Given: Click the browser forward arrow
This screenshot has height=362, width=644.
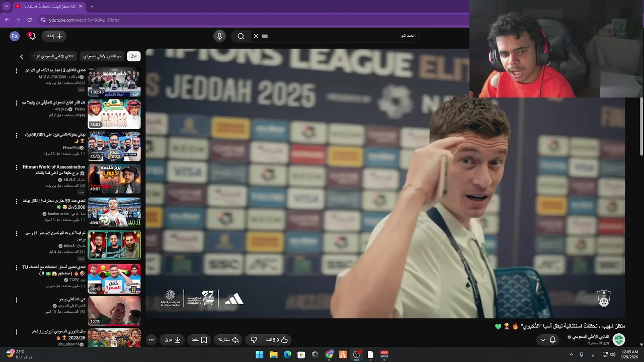Looking at the screenshot, I should point(18,20).
